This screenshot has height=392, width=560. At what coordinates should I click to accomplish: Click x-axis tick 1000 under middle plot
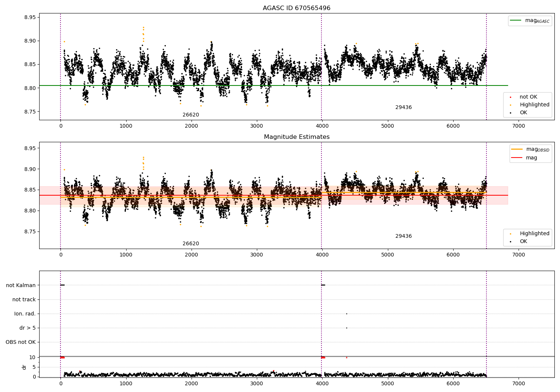[126, 255]
